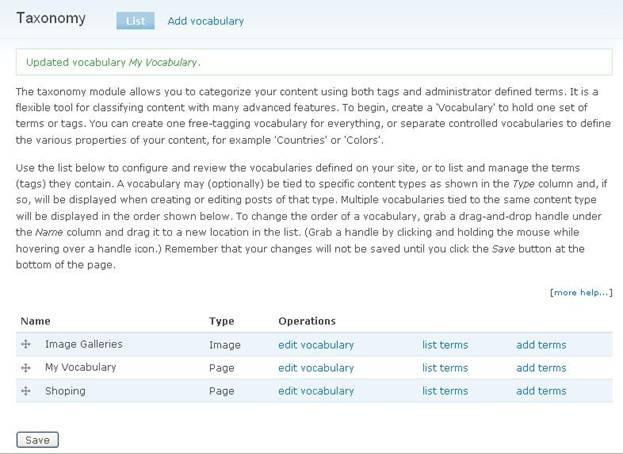Add terms to Image Galleries
Image resolution: width=623 pixels, height=454 pixels.
point(541,345)
